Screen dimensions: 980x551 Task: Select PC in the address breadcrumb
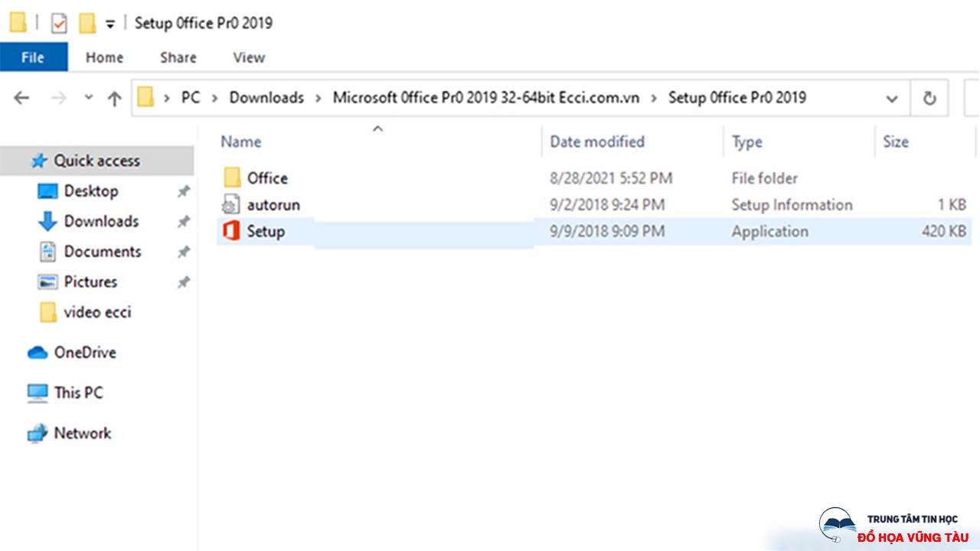point(190,98)
